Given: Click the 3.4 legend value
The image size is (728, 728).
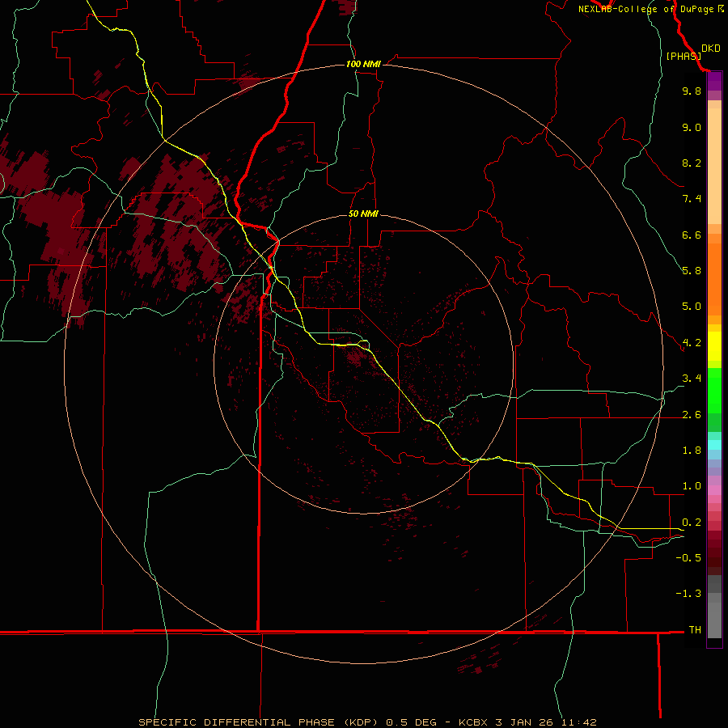Looking at the screenshot, I should pos(692,379).
